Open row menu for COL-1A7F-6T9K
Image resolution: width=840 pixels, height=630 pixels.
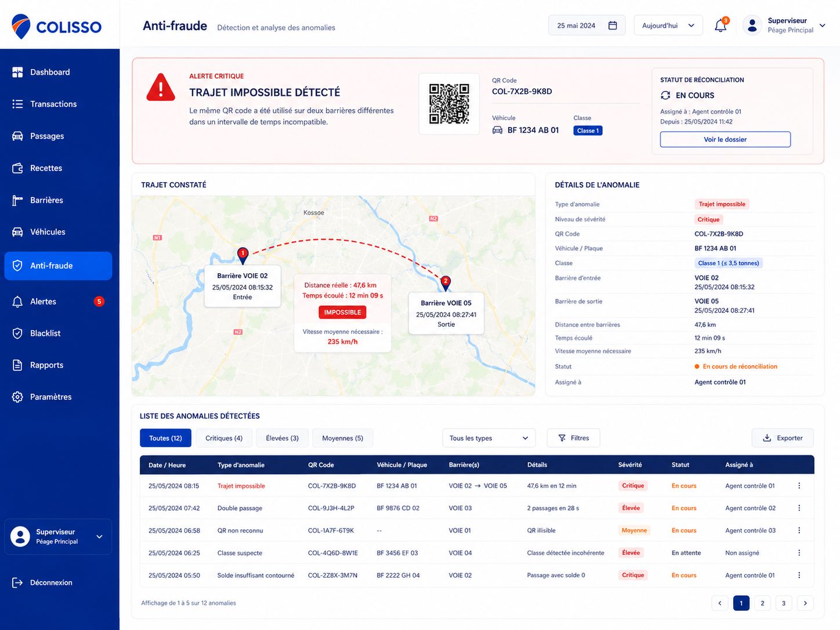click(x=799, y=530)
